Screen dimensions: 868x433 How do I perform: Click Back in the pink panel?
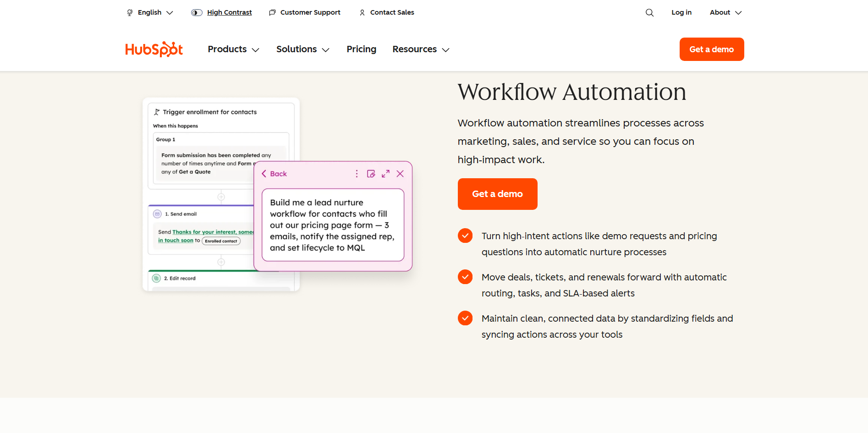point(274,174)
